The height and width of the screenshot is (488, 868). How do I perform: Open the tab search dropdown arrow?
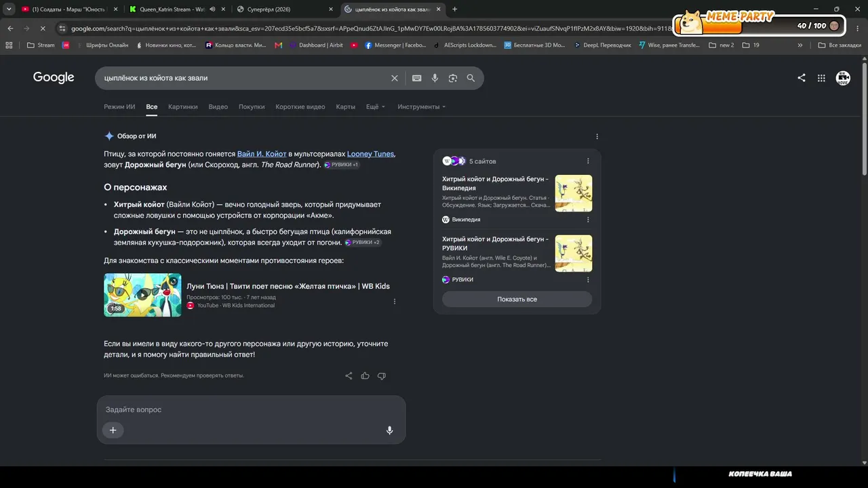click(x=9, y=9)
